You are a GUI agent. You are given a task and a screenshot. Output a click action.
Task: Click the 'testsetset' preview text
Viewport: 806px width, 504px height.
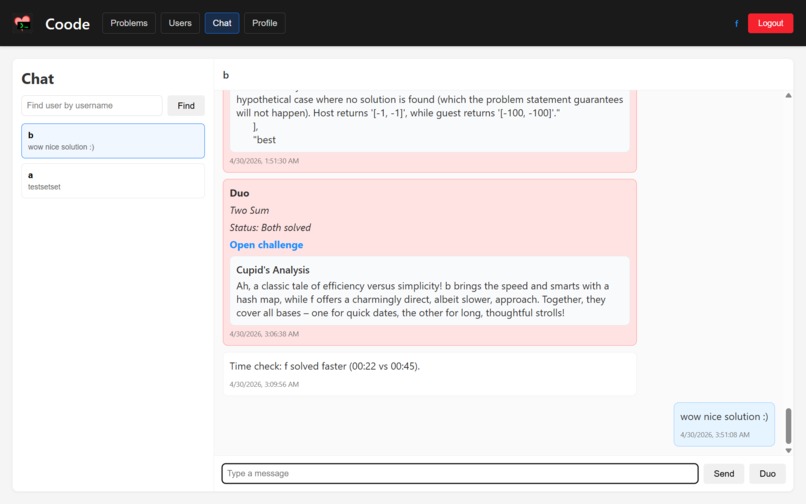tap(44, 187)
